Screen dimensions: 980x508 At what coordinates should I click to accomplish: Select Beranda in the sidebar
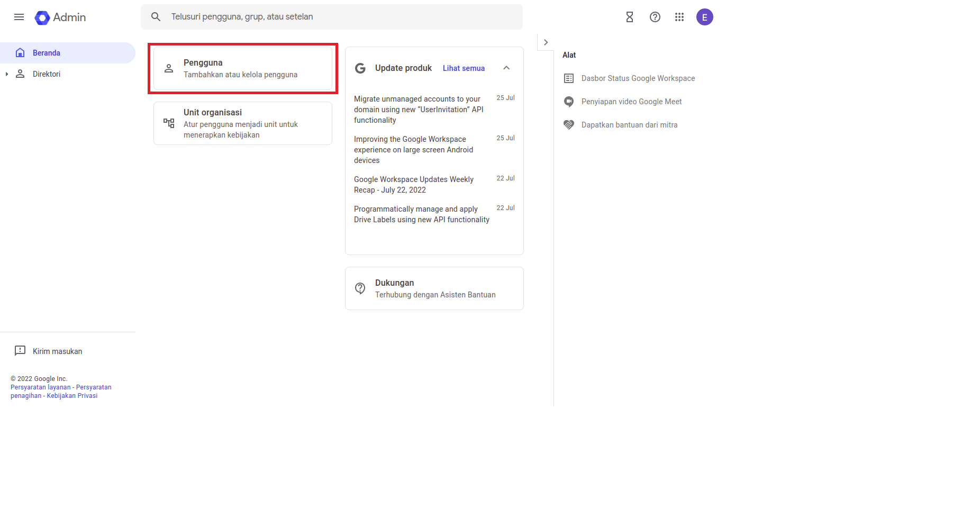point(68,53)
